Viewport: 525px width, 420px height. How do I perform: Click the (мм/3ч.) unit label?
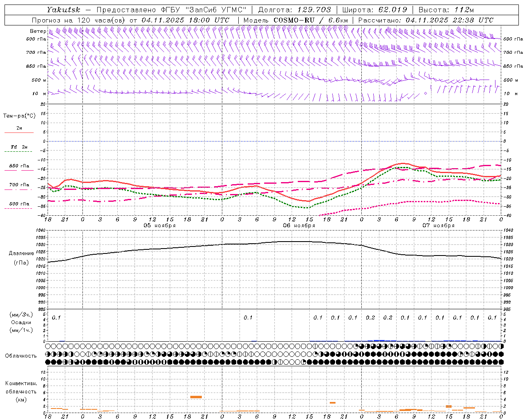(x=21, y=315)
